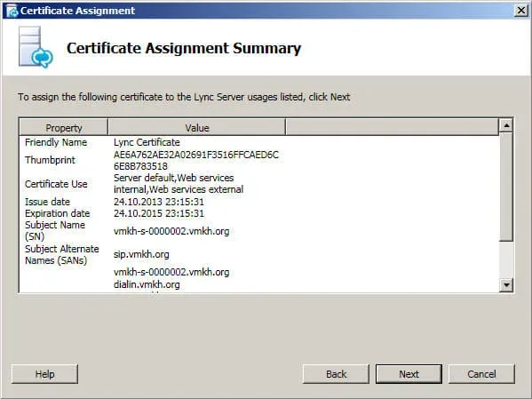
Task: Select the Expiration date property label
Action: [x=58, y=213]
